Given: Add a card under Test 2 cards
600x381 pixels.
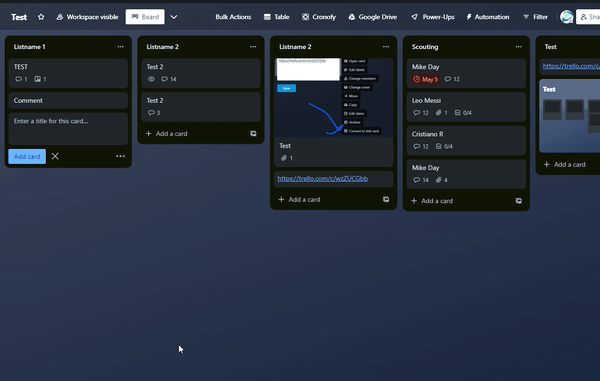Looking at the screenshot, I should point(167,134).
